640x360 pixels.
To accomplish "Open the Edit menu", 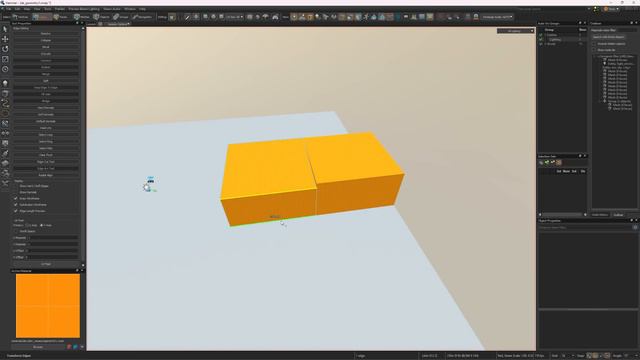I will (18, 9).
